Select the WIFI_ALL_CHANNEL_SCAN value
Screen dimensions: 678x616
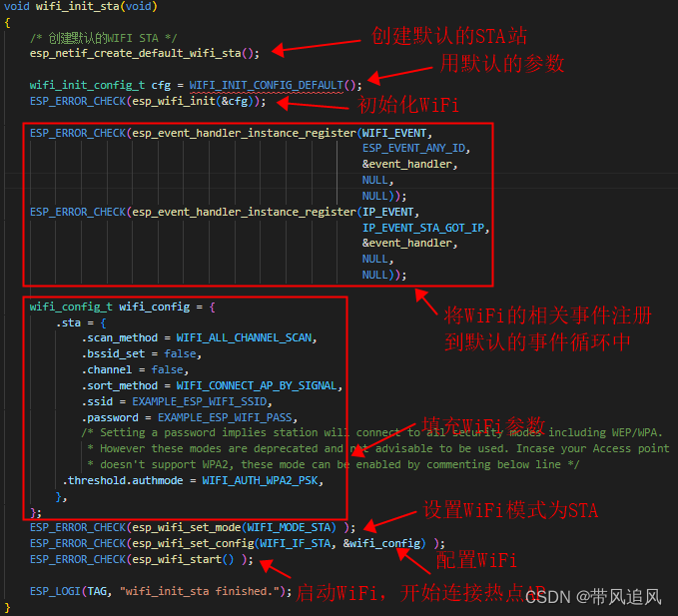(244, 337)
